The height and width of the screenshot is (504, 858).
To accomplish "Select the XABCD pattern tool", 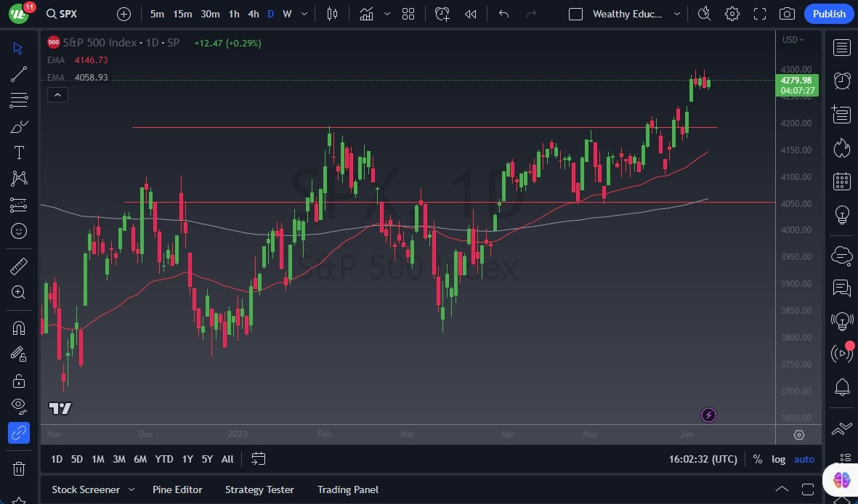I will point(19,179).
